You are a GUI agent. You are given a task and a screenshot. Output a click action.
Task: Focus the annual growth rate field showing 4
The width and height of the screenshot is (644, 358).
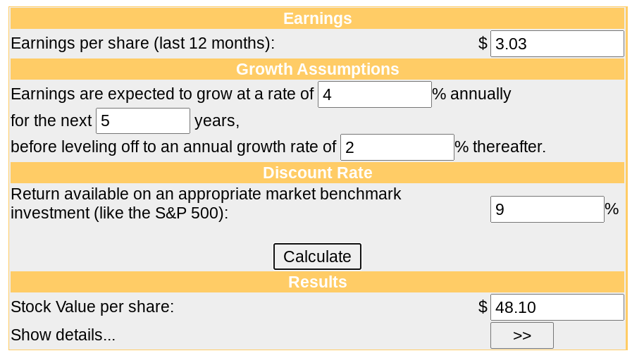click(x=375, y=94)
